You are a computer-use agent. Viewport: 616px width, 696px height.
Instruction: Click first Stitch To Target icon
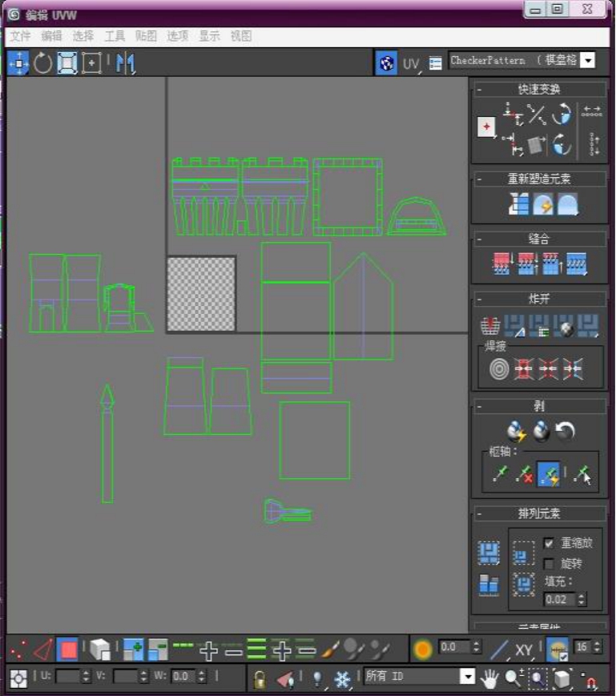503,264
